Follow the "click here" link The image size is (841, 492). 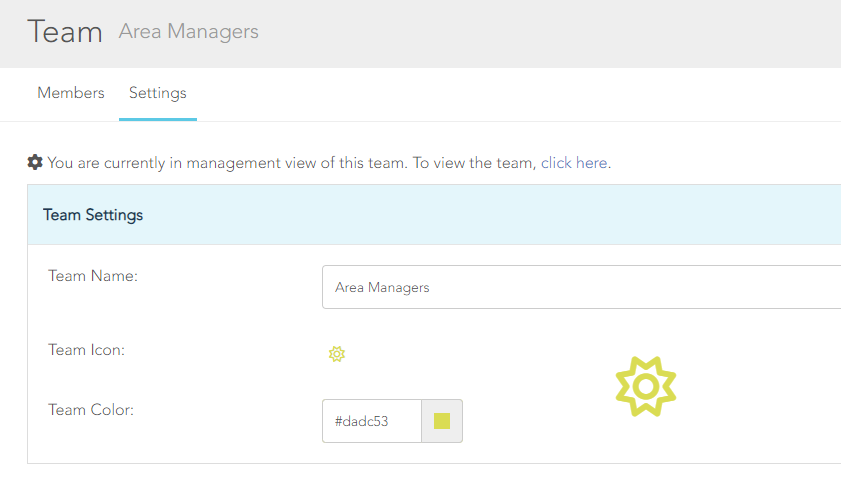[x=574, y=163]
